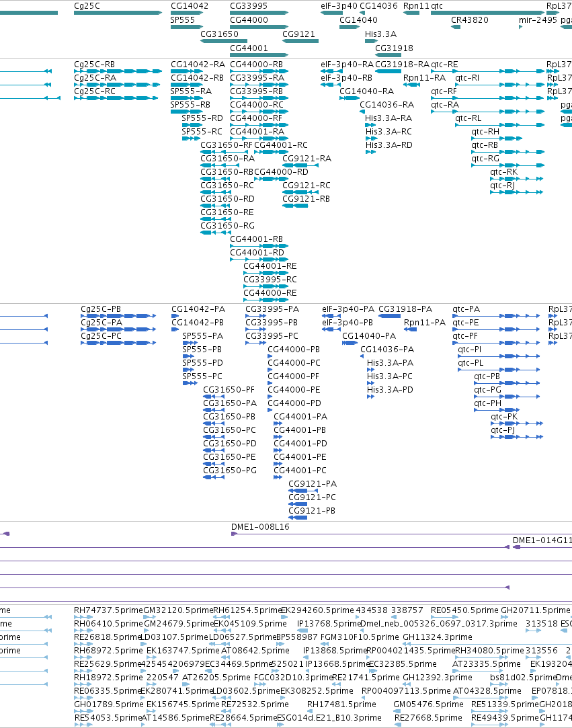
Task: Select the CG31650-RF transcript label
Action: [x=226, y=145]
